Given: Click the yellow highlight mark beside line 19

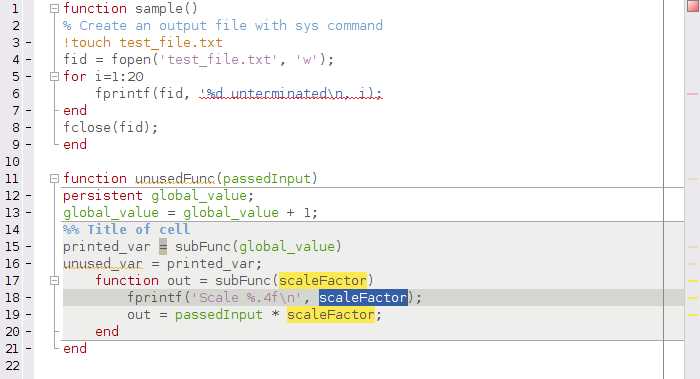Looking at the screenshot, I should click(x=692, y=315).
